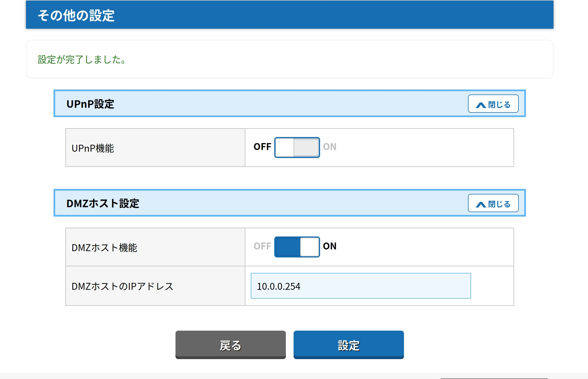
Task: Click the その他の設定 page heading
Action: [x=76, y=15]
